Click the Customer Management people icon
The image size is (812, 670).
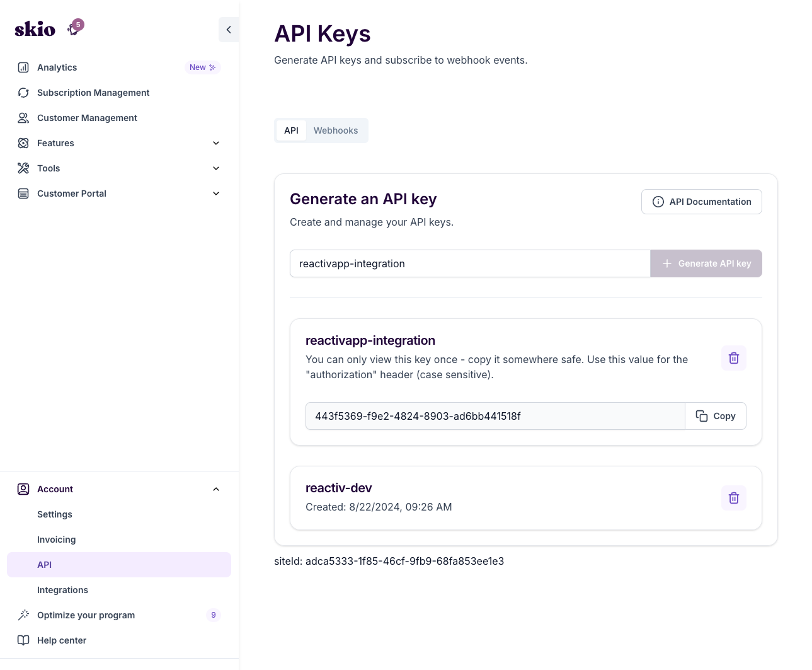(x=23, y=118)
